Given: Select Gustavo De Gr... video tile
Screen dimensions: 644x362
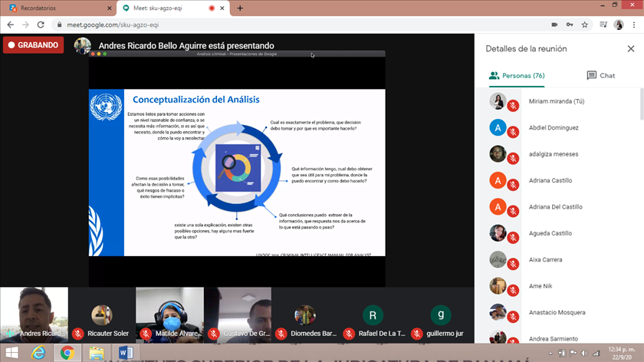Looking at the screenshot, I should click(x=238, y=315).
